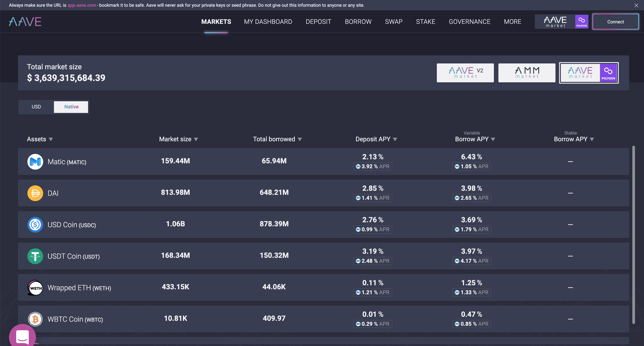The image size is (644, 346).
Task: Open the support chat bubble icon
Action: [x=22, y=336]
